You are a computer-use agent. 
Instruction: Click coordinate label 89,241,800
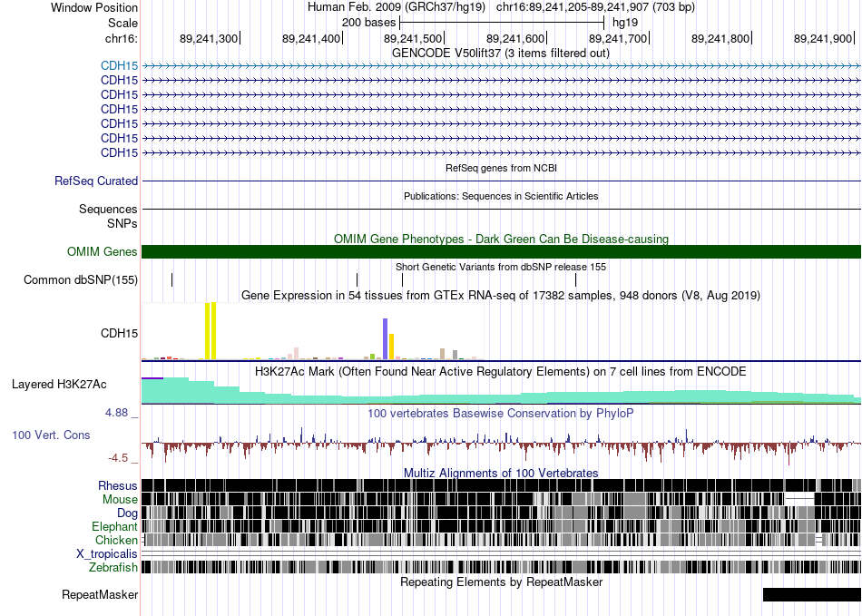(x=720, y=38)
